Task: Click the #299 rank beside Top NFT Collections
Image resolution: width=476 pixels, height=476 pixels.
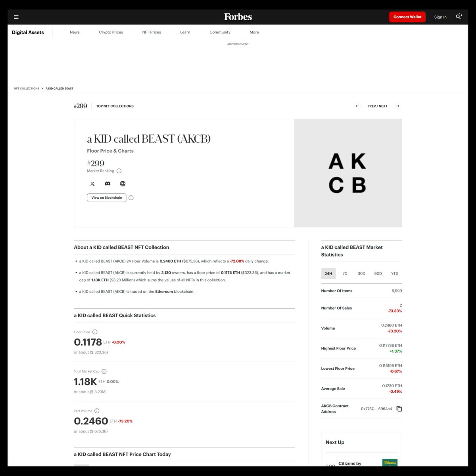Action: 81,106
